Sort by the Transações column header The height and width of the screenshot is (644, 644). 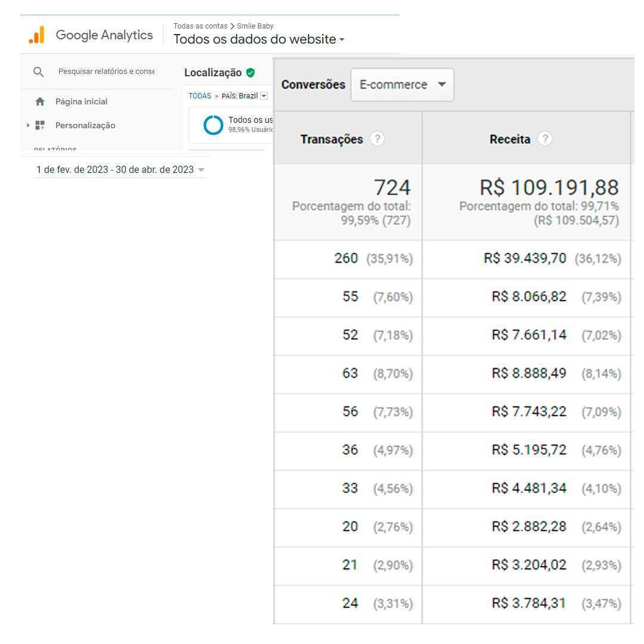pos(331,140)
